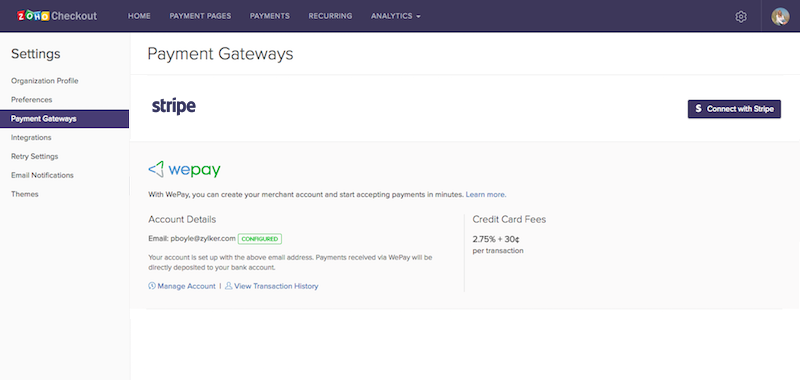
Task: Click the Manage Account icon
Action: [152, 286]
